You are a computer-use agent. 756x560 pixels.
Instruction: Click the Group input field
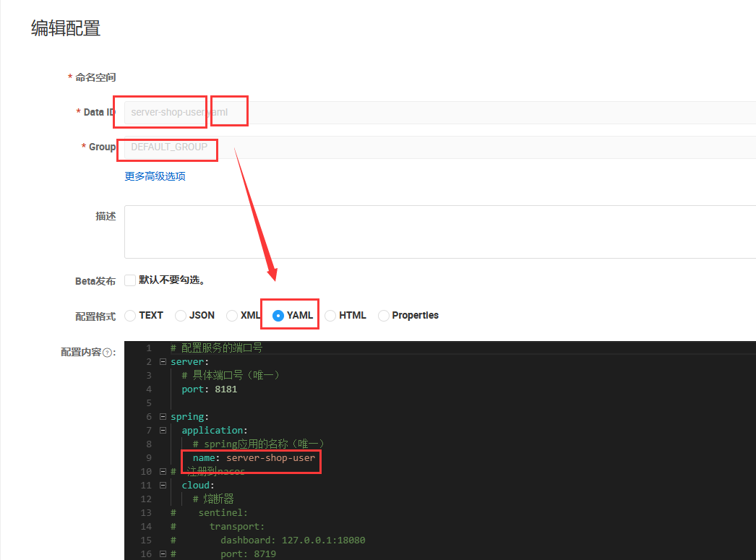439,147
